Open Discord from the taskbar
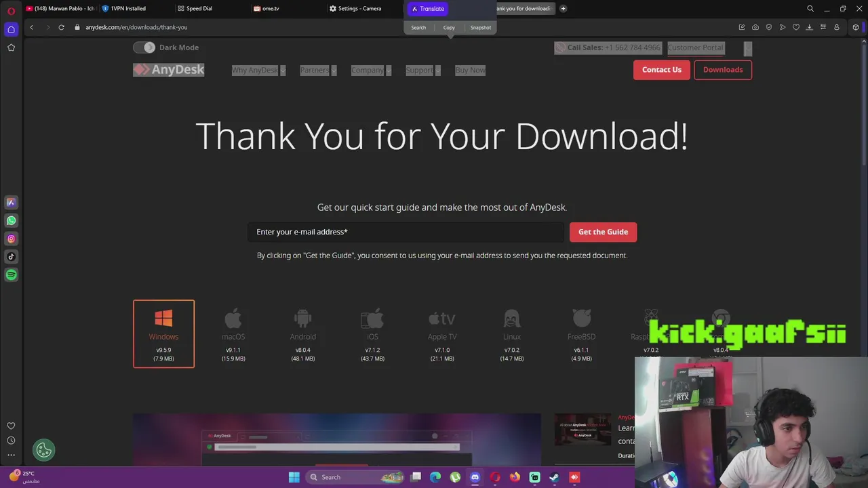The image size is (868, 488). (x=475, y=477)
